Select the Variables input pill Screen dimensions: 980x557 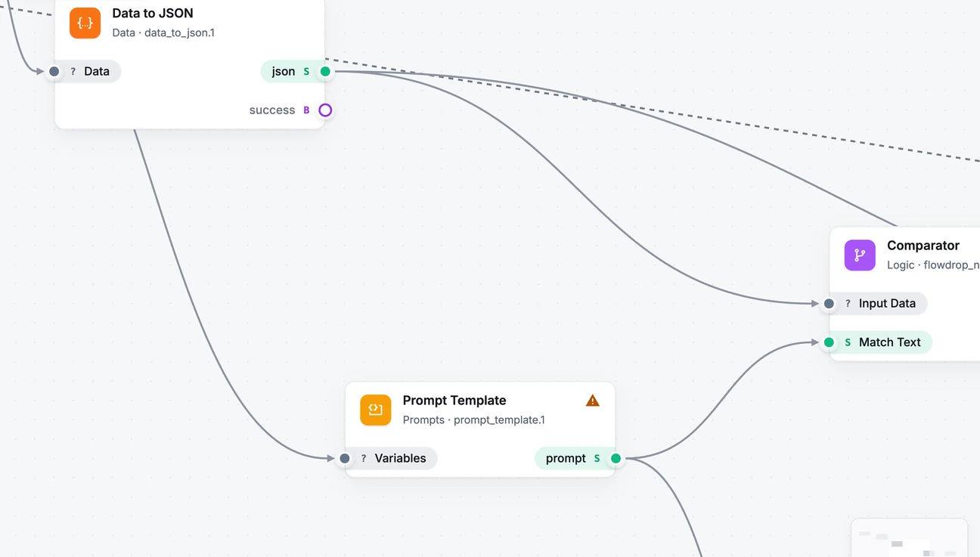pos(391,459)
